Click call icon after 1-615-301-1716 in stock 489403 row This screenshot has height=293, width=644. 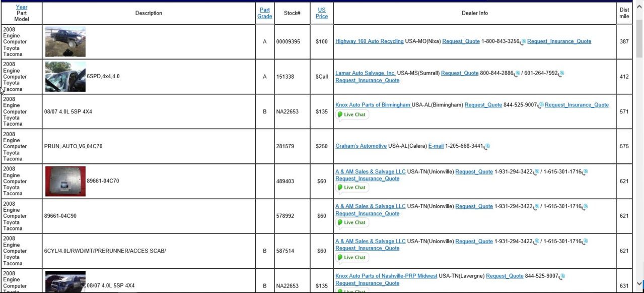[x=585, y=172]
